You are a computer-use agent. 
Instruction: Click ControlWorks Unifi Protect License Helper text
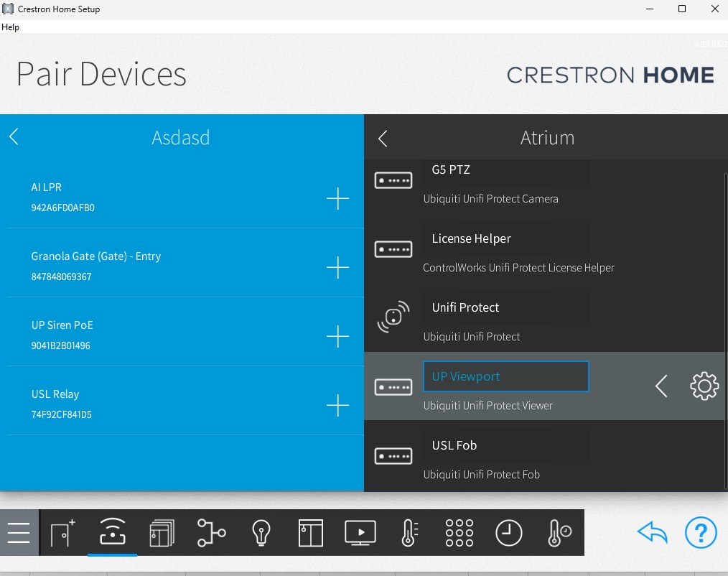(x=518, y=268)
